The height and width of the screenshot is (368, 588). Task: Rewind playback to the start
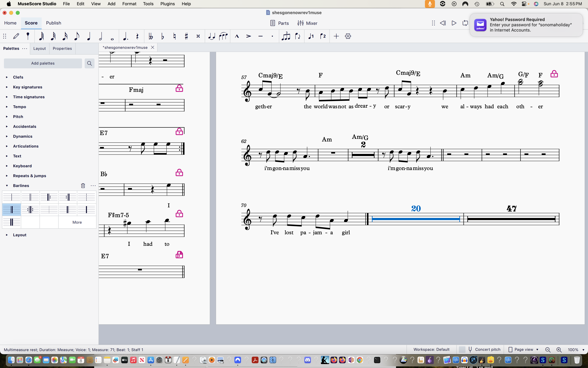(443, 23)
